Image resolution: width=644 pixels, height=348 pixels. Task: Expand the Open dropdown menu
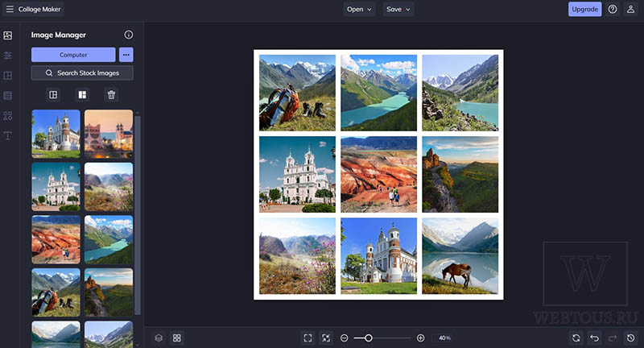pos(359,9)
